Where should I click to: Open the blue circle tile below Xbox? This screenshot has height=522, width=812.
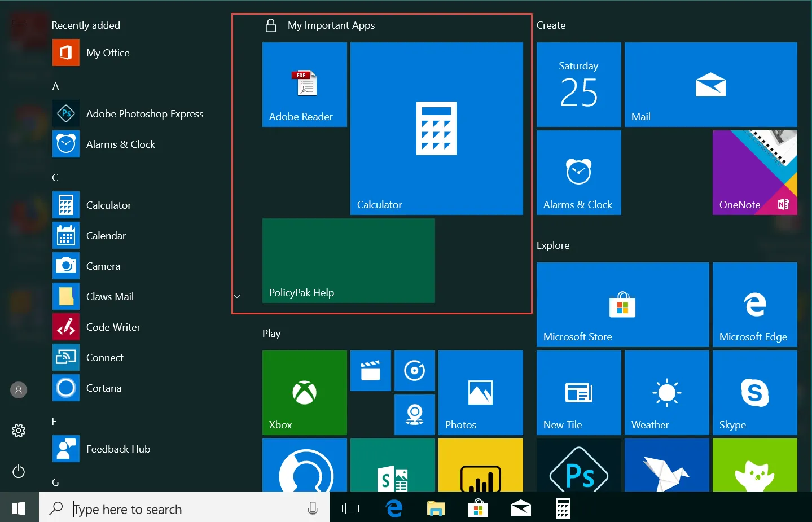pyautogui.click(x=305, y=465)
